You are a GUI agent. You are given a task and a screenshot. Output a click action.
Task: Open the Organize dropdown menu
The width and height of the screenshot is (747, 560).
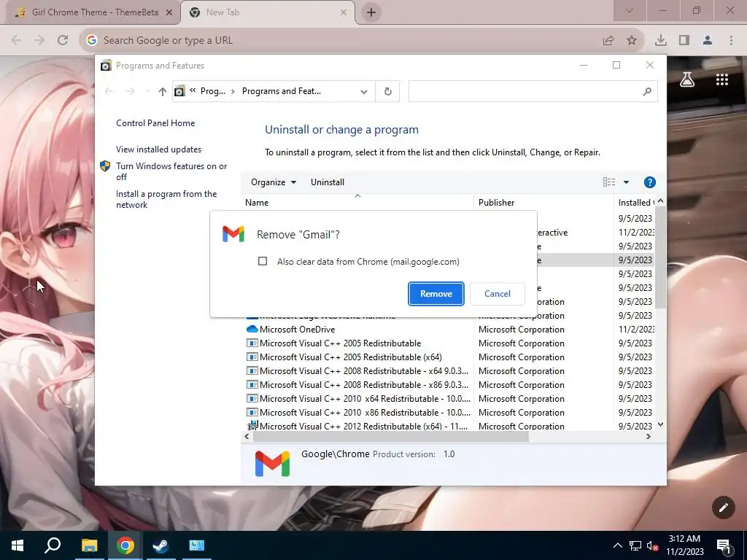click(274, 182)
